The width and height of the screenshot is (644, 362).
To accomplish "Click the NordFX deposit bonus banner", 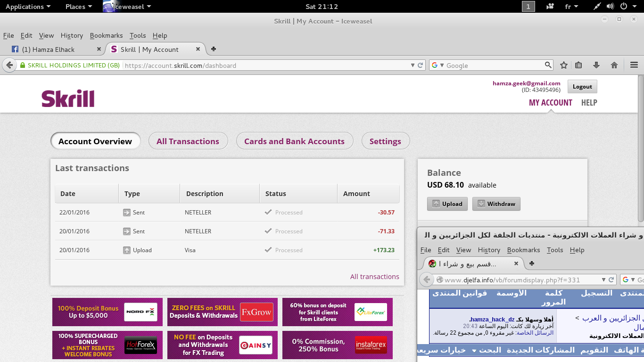I will click(107, 312).
